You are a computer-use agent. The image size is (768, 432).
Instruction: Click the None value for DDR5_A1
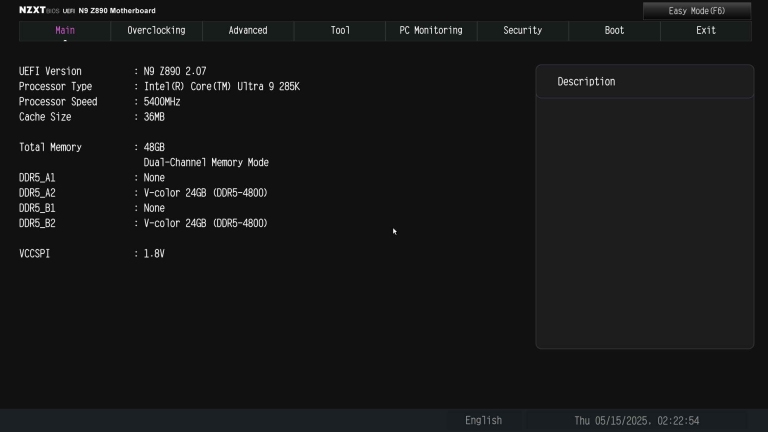[154, 178]
